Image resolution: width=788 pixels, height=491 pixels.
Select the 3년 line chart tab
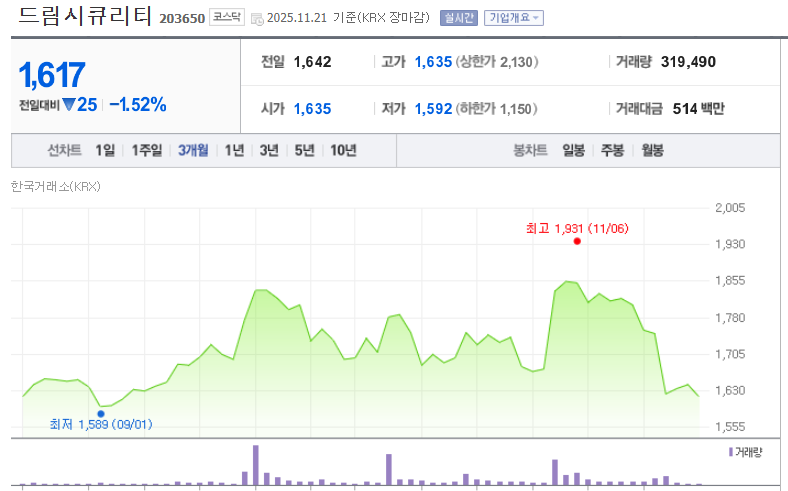click(269, 150)
